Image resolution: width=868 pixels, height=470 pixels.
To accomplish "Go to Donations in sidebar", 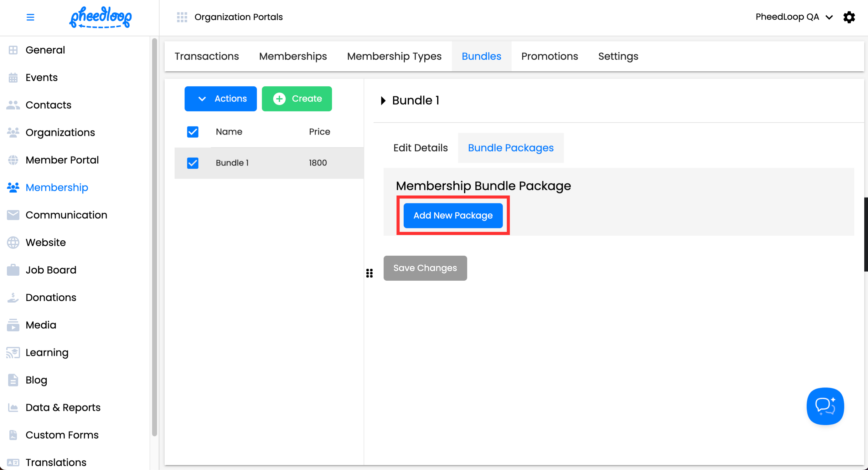I will (51, 297).
